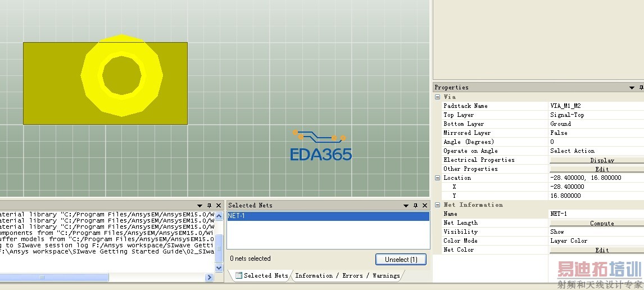Click the log horizontal scroll right arrow
Image resolution: width=644 pixels, height=290 pixels.
(209, 277)
